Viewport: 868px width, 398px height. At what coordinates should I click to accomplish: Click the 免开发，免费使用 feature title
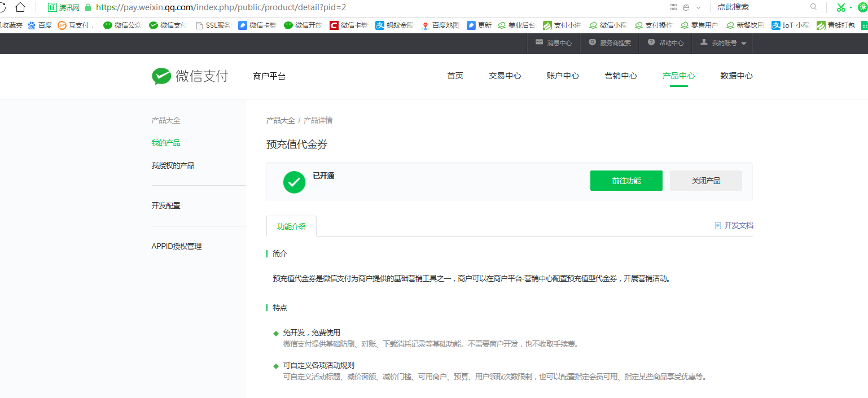tap(312, 333)
